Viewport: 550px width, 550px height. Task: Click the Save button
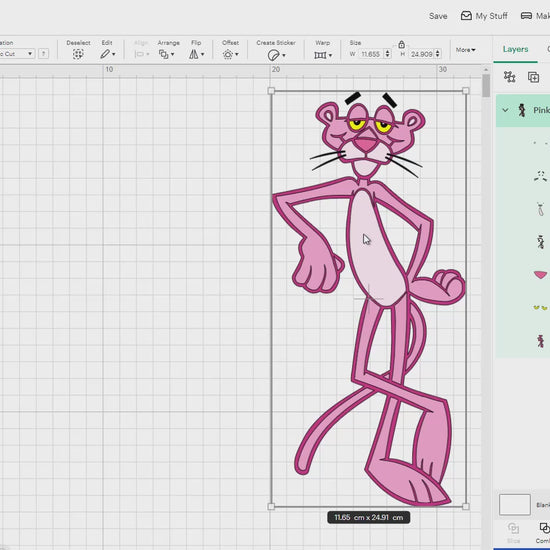pos(438,16)
